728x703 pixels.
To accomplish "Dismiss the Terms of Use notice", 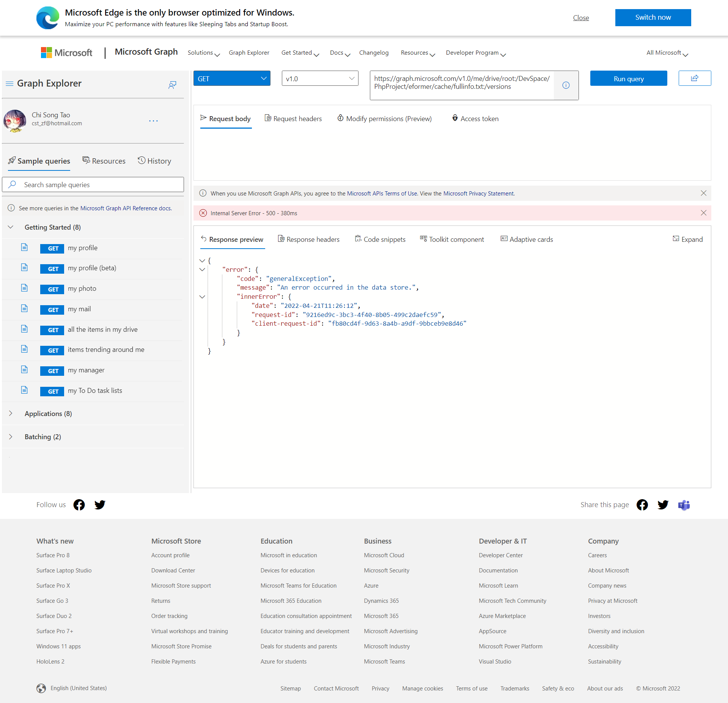I will [x=703, y=193].
